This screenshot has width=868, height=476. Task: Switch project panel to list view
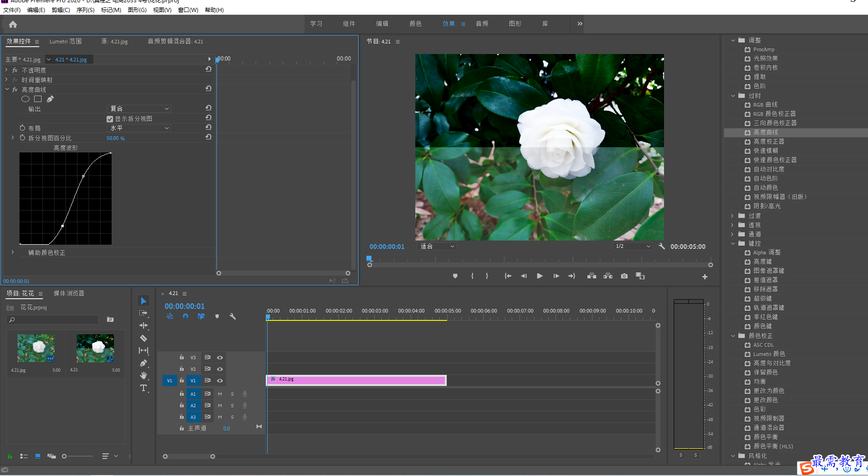coord(24,456)
